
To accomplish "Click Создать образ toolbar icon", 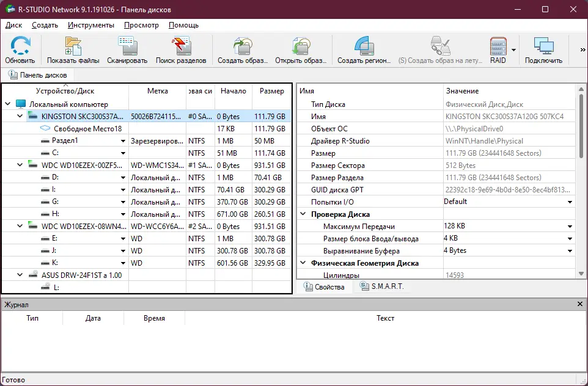I will pyautogui.click(x=243, y=46).
